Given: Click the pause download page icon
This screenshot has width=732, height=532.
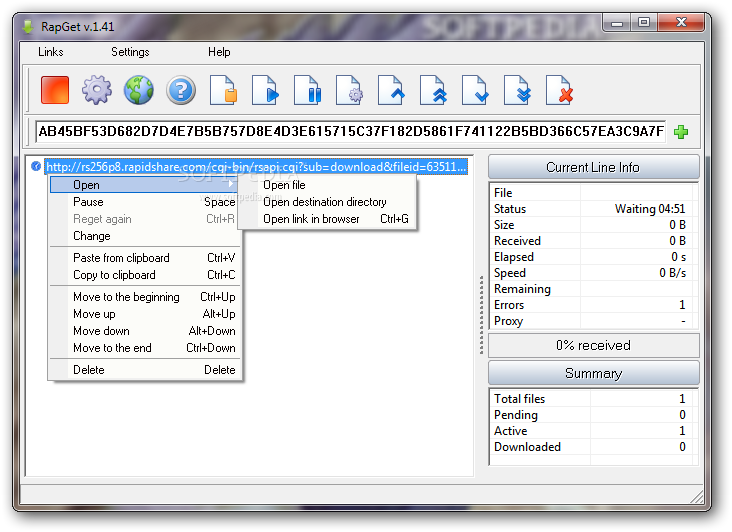Looking at the screenshot, I should pos(307,90).
